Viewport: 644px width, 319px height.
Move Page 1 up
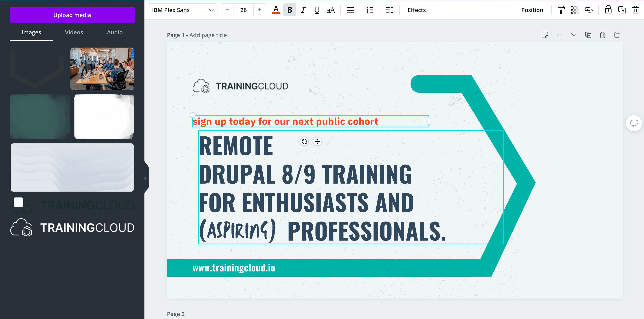click(x=559, y=35)
